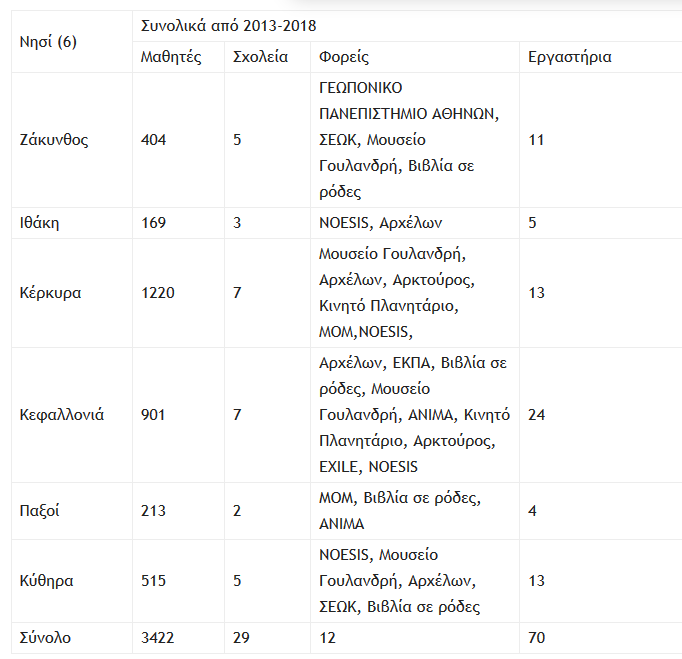
Task: Click the "Κεφαλλονιά" island cell
Action: (62, 414)
